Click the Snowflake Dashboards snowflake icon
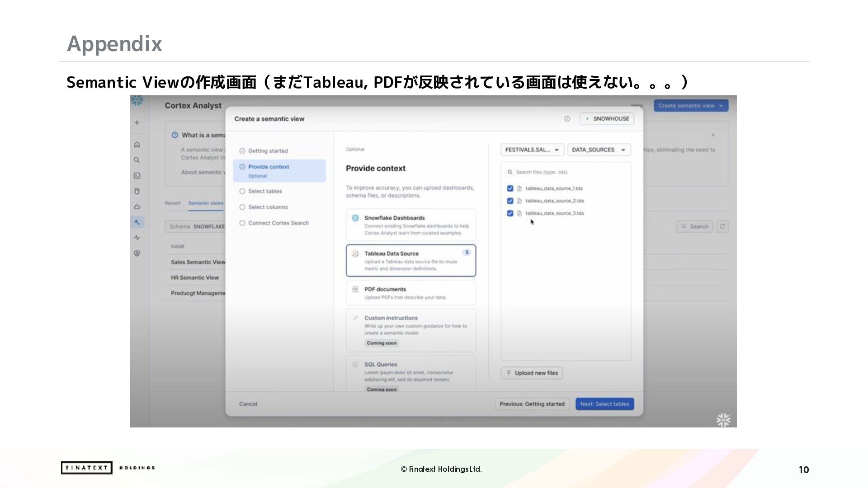 click(x=355, y=218)
